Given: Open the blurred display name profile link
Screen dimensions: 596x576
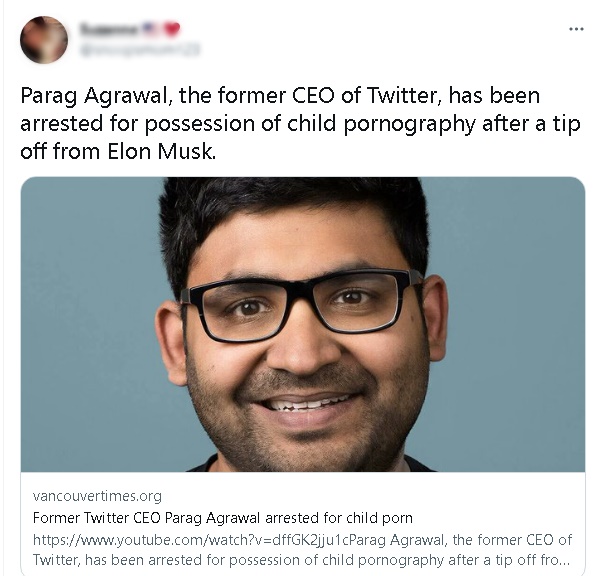Looking at the screenshot, I should pyautogui.click(x=109, y=29).
